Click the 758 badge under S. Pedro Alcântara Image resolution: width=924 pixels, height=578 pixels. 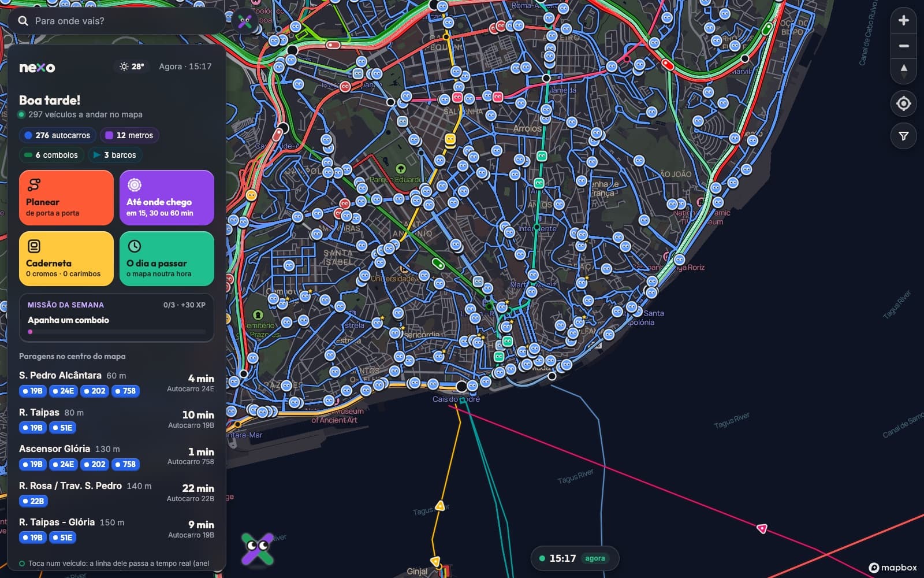[x=125, y=391]
